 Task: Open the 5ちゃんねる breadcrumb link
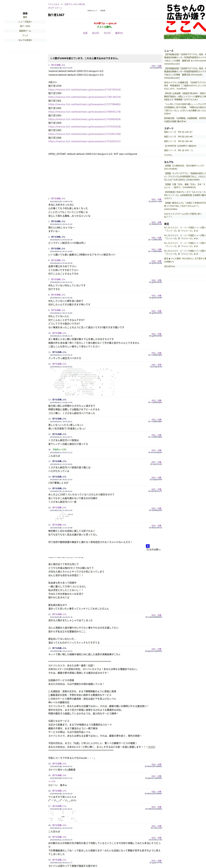(53, 4)
